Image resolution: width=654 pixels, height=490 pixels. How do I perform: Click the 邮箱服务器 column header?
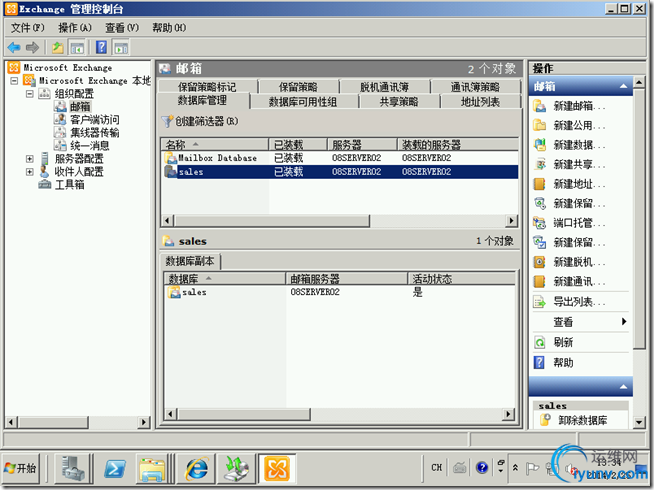[x=346, y=279]
